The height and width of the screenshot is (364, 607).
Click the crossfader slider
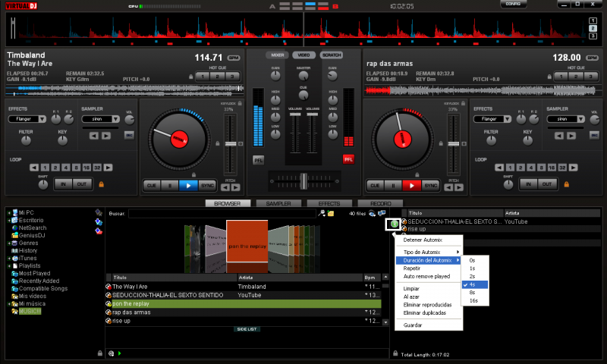pos(303,180)
